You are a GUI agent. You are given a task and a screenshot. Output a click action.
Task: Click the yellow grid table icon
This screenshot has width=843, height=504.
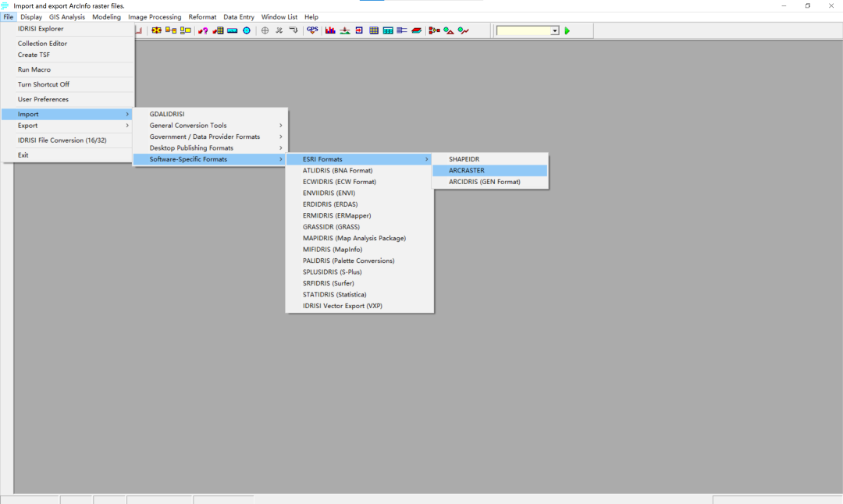coord(374,30)
